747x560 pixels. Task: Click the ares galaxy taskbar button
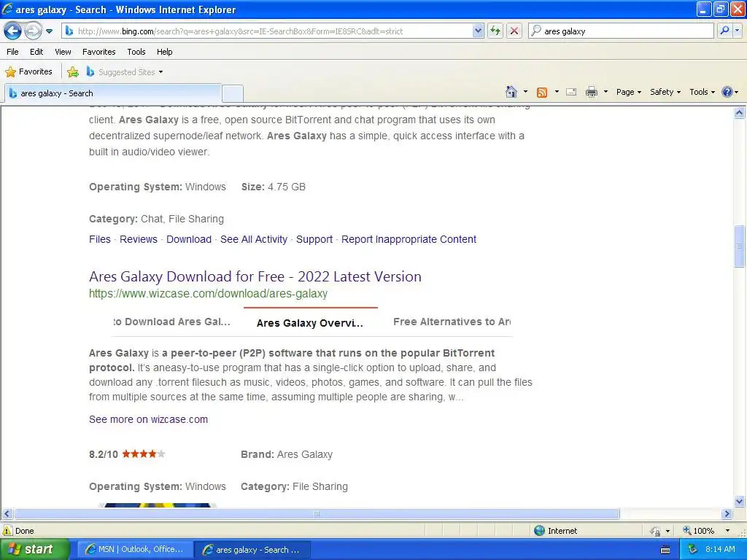[252, 550]
